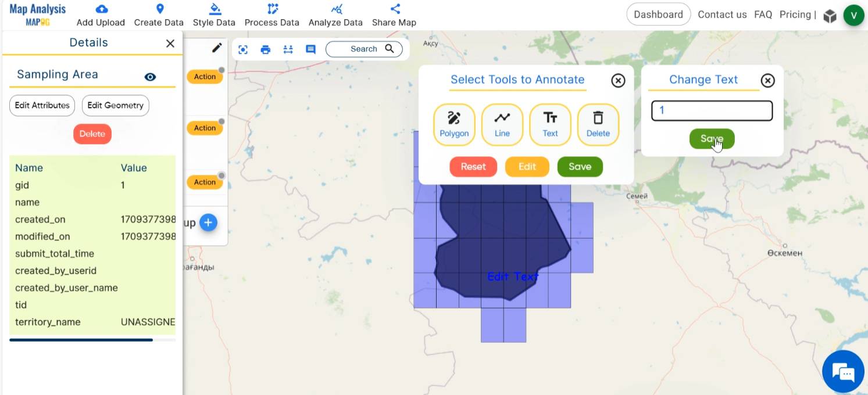Image resolution: width=868 pixels, height=395 pixels.
Task: Click the orange Edit button
Action: (x=527, y=167)
